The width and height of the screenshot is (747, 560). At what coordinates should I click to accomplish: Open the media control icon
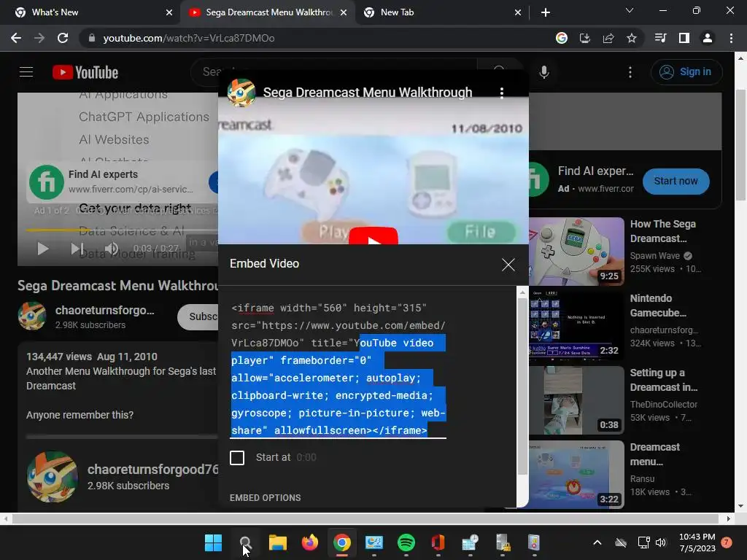coord(660,38)
